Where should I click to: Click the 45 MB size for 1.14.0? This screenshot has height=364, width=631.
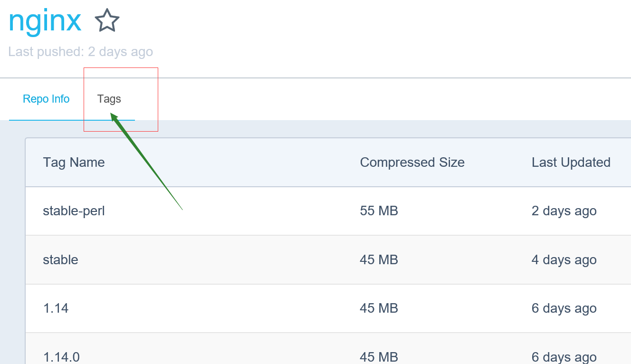(x=379, y=357)
